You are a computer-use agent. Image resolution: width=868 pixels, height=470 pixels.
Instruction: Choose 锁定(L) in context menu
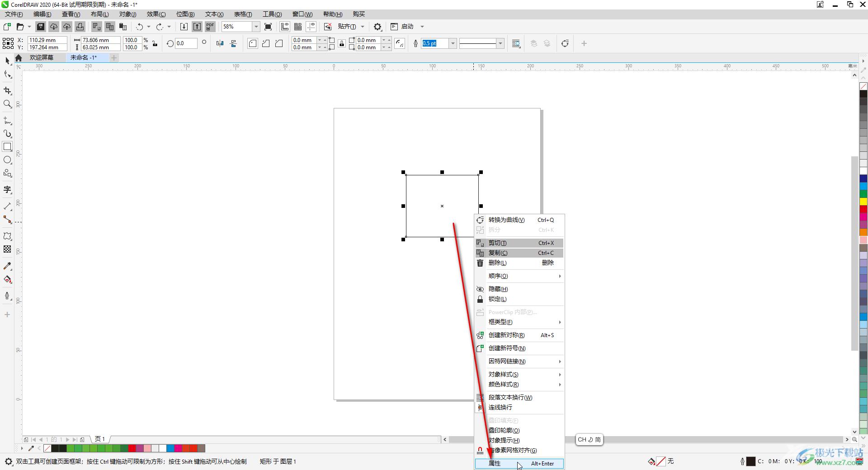click(519, 299)
